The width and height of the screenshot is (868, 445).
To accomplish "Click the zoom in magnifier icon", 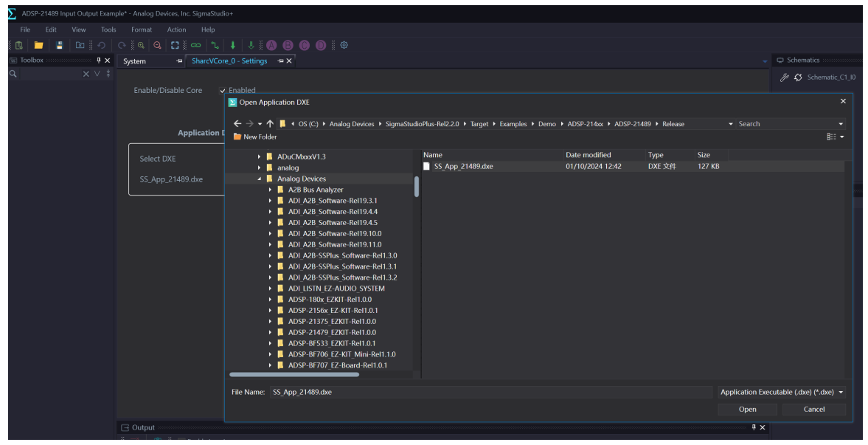I will (x=141, y=46).
